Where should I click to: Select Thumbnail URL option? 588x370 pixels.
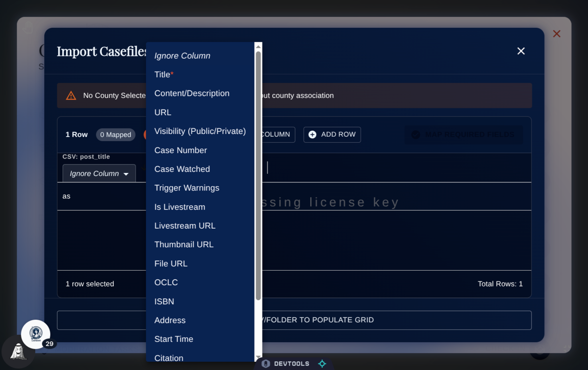pos(200,245)
